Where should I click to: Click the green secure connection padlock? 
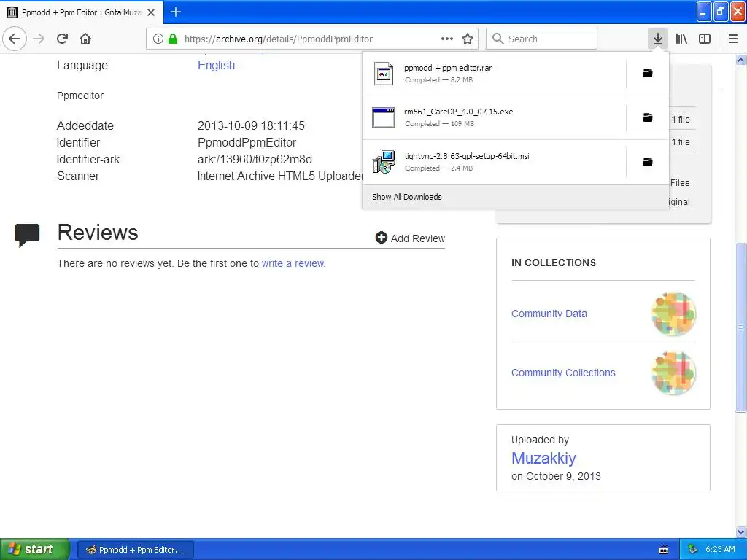pyautogui.click(x=173, y=39)
